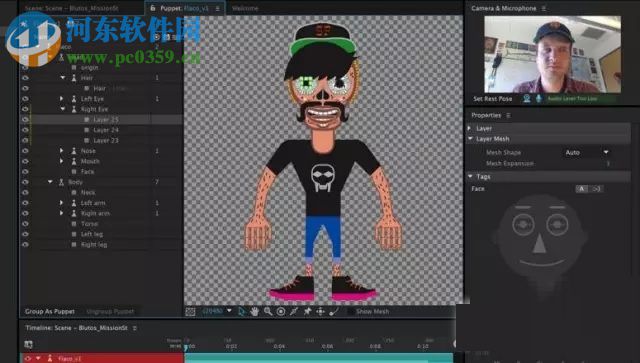Expand the Layer properties section
640x363 pixels.
470,128
